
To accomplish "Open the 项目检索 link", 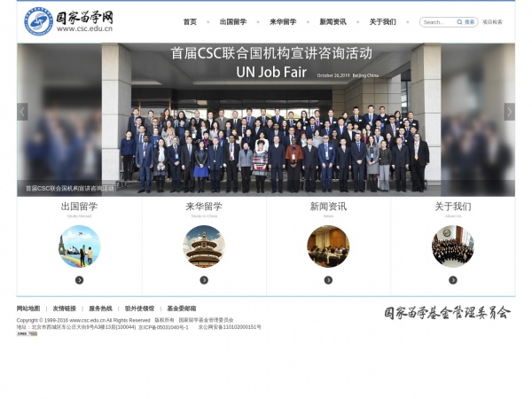I will point(492,22).
